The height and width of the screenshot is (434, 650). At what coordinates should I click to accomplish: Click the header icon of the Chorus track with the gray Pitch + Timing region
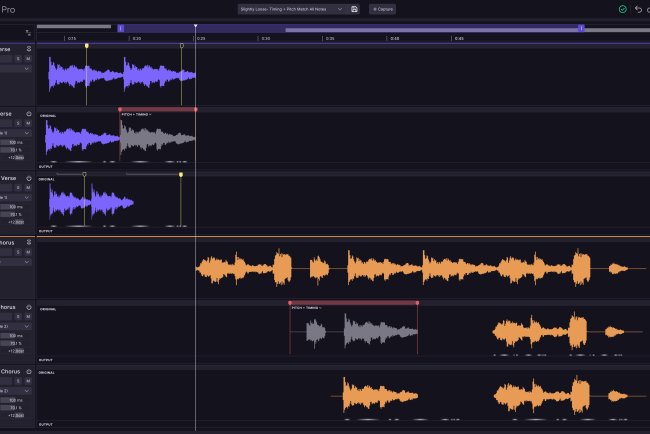coord(29,307)
